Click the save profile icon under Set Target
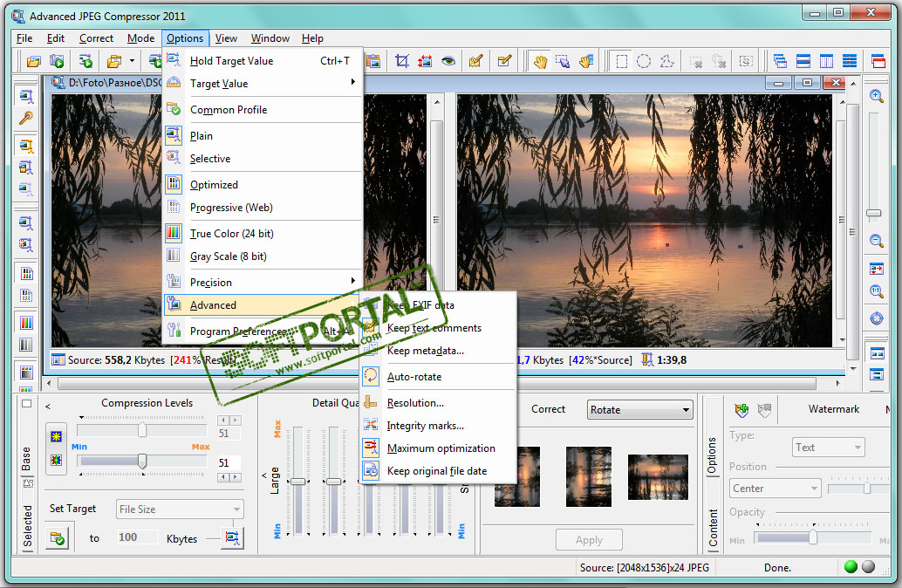Image resolution: width=902 pixels, height=588 pixels. (x=58, y=538)
